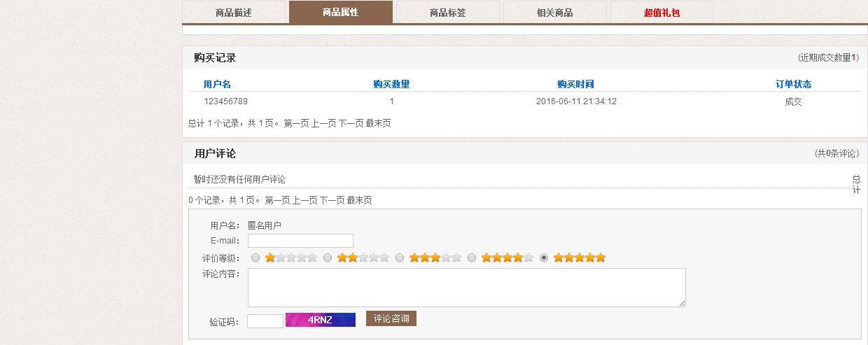The height and width of the screenshot is (345, 868).
Task: Select the one-star rating radio button
Action: [255, 258]
